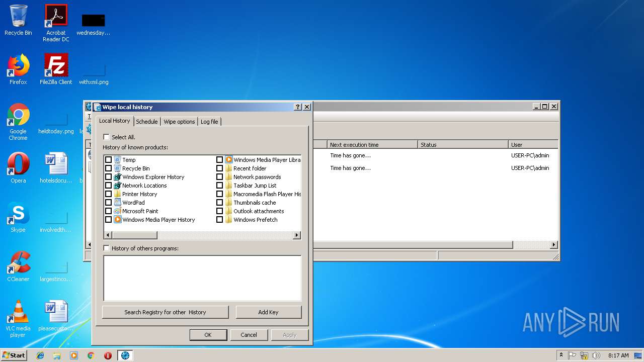644x362 pixels.
Task: Open the Wipe options tab
Action: click(x=179, y=121)
